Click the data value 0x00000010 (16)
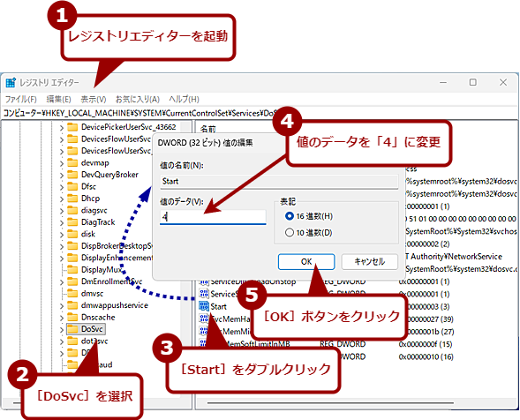520x420 pixels. tap(426, 357)
